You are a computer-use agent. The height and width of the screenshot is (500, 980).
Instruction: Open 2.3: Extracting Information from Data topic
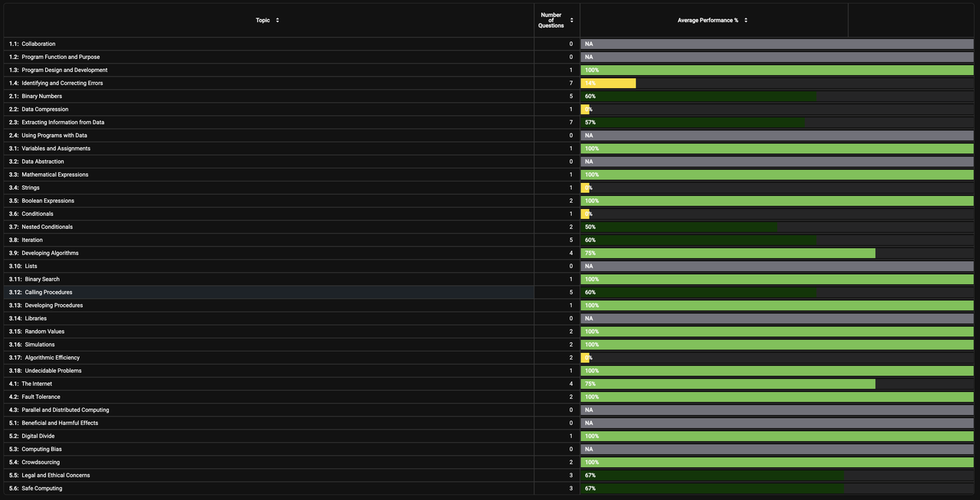tap(57, 122)
